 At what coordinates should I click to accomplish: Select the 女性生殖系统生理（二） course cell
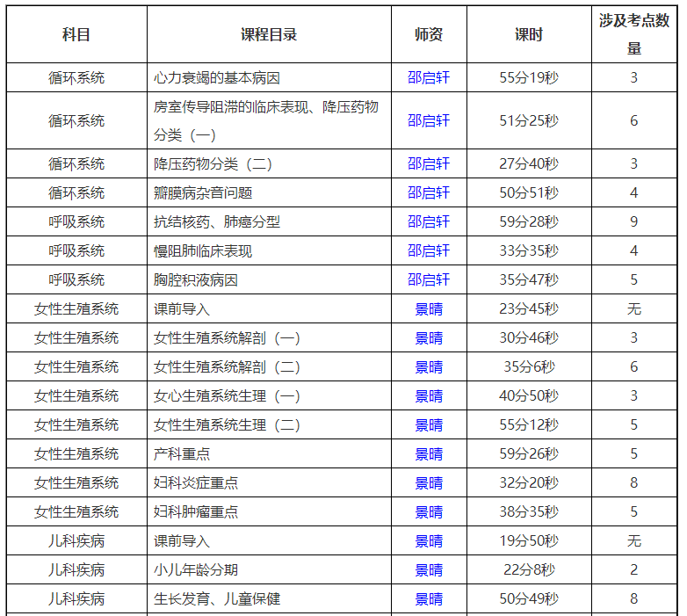pos(227,425)
